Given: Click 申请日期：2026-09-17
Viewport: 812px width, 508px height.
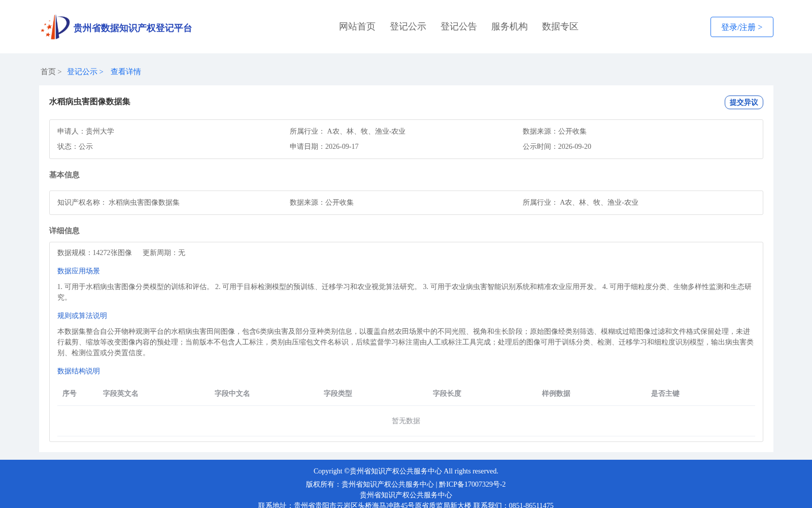Looking at the screenshot, I should point(324,147).
